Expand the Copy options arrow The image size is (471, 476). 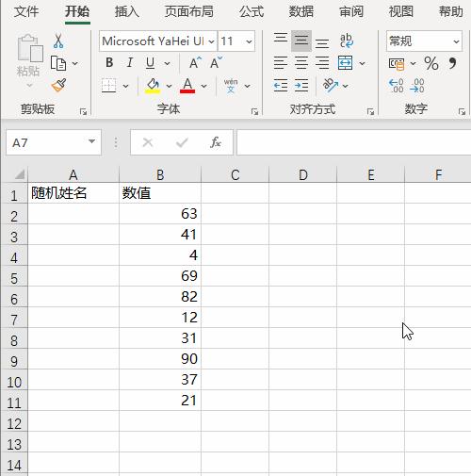pyautogui.click(x=74, y=63)
